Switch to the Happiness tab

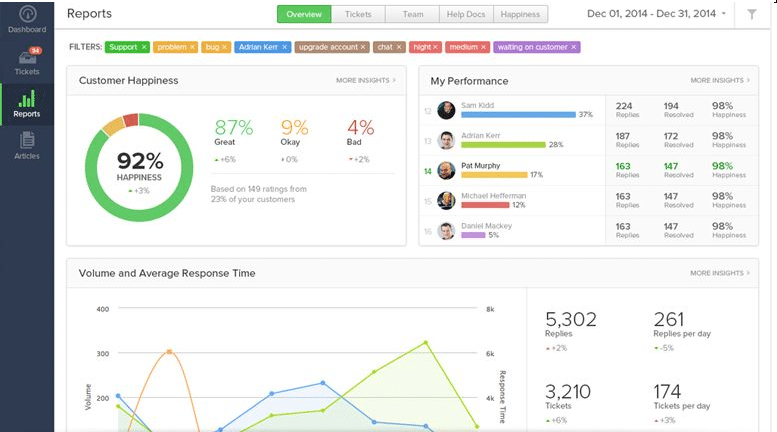click(x=520, y=14)
